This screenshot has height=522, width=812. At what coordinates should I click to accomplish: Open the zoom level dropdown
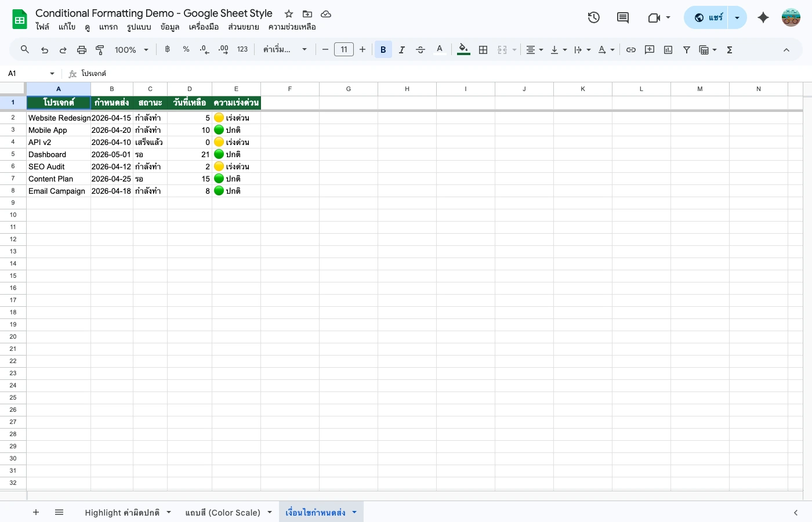click(131, 49)
